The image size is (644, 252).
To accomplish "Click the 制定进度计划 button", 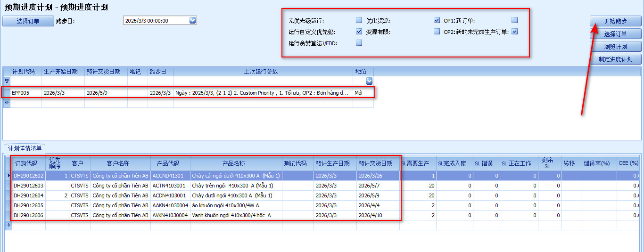I will coord(615,59).
